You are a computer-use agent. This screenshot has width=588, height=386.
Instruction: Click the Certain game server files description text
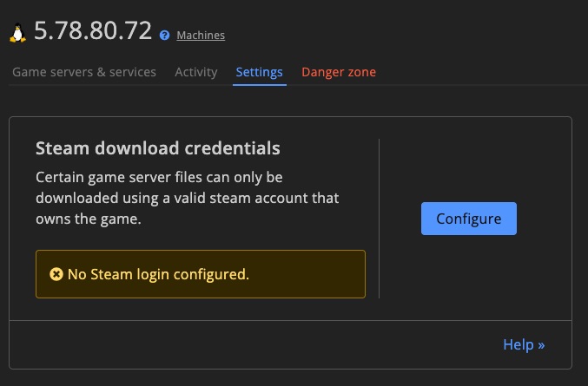[187, 198]
